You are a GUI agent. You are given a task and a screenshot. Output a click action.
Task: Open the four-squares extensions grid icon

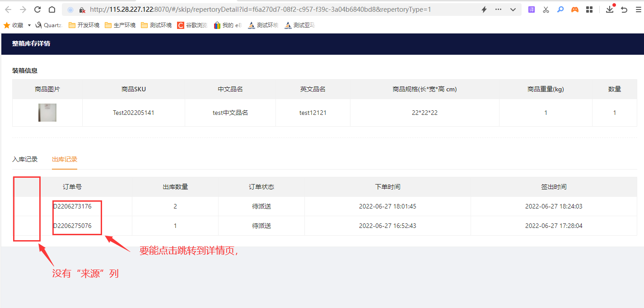(x=589, y=9)
